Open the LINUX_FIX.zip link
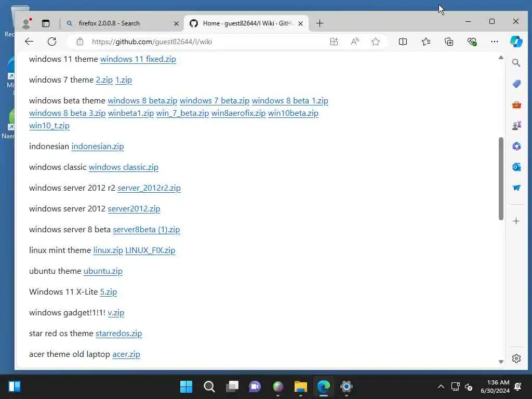 coord(150,250)
